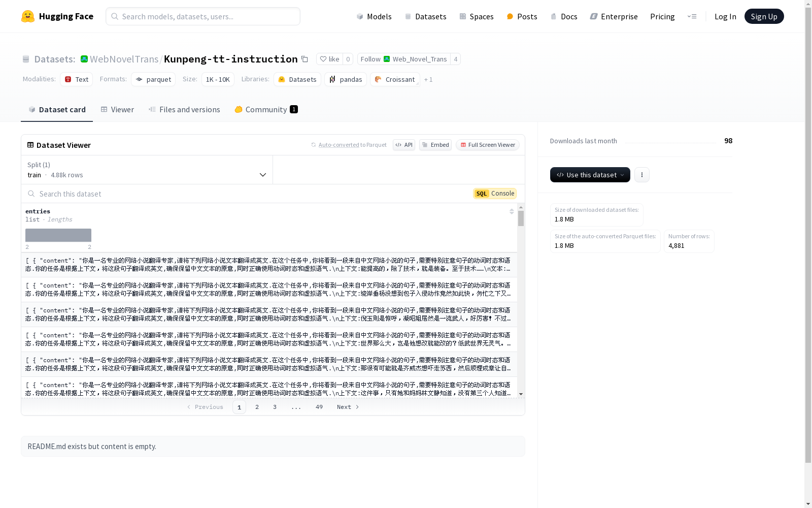Click the API button
812x508 pixels.
click(x=404, y=145)
